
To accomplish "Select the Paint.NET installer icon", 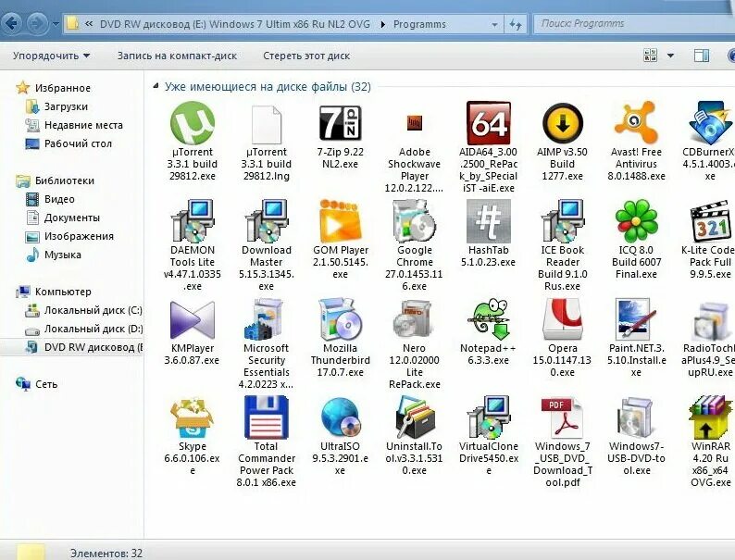I will 634,319.
